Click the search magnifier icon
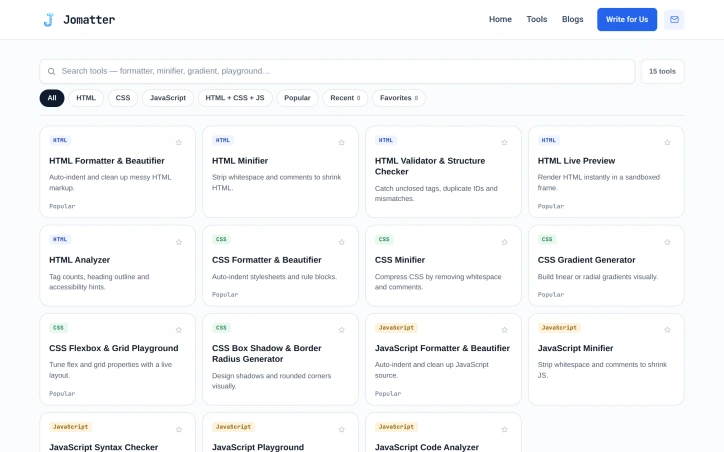The image size is (724, 452). (x=52, y=72)
